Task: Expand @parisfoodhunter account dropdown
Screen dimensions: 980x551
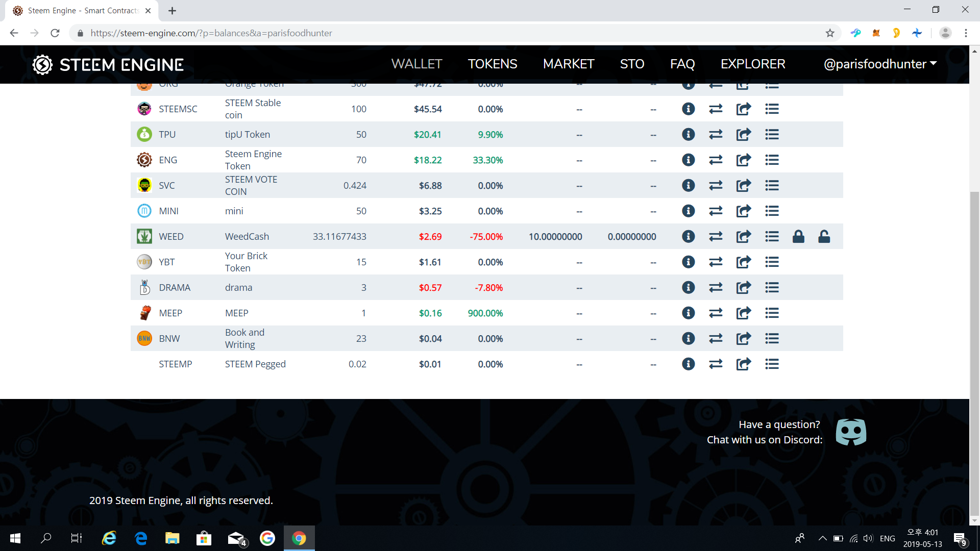Action: pos(880,64)
